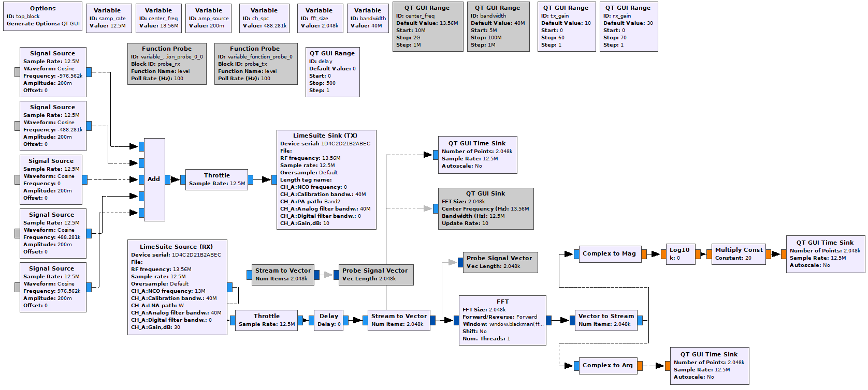Select the LimeSuite Source (RX) block
868x390 pixels.
click(177, 288)
